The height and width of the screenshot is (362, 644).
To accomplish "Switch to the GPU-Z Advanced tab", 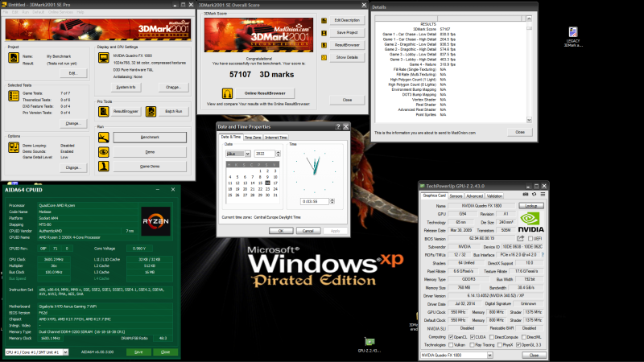I will click(x=474, y=196).
